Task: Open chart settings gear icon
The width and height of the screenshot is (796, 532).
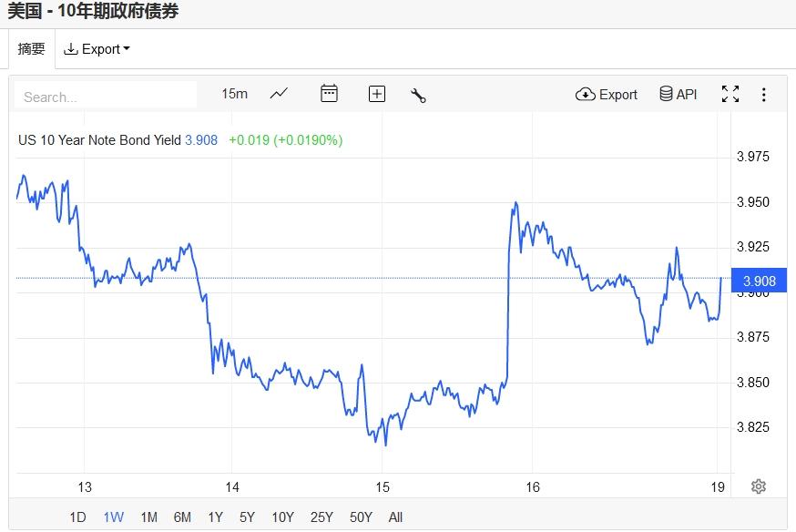Action: pyautogui.click(x=758, y=486)
